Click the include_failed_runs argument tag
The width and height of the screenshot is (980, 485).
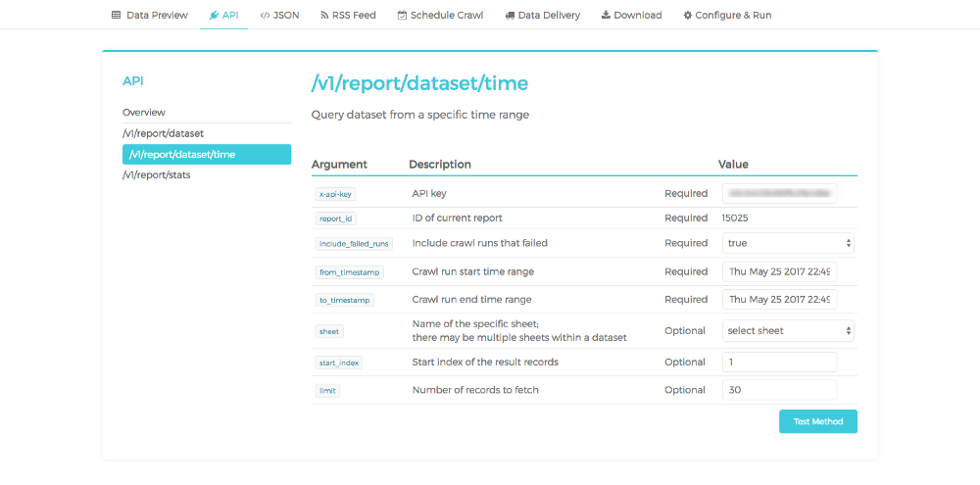(354, 244)
